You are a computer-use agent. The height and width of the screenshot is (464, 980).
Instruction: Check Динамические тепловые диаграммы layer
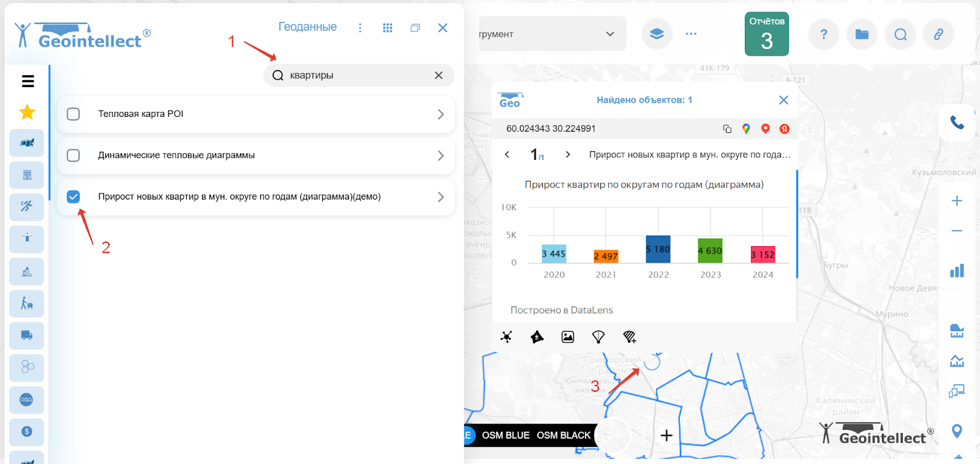pos(73,155)
